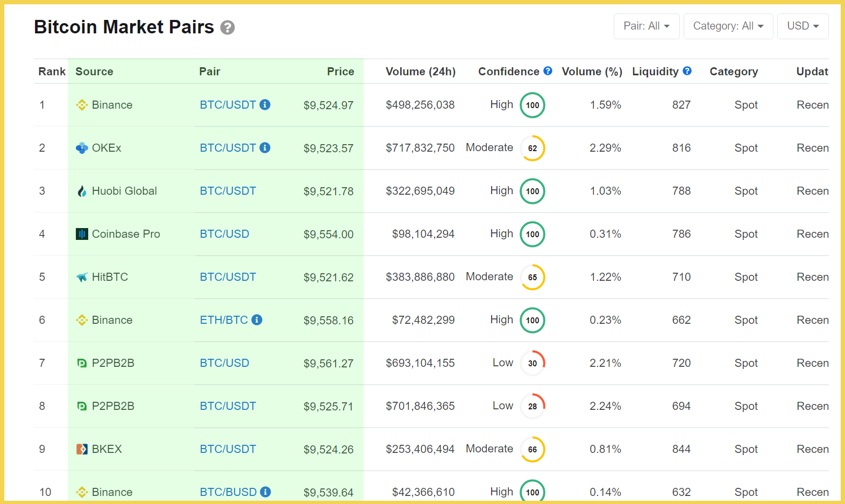Viewport: 845px width, 504px height.
Task: Open the Coinbase Pro BTC/USD pair link
Action: coord(224,234)
